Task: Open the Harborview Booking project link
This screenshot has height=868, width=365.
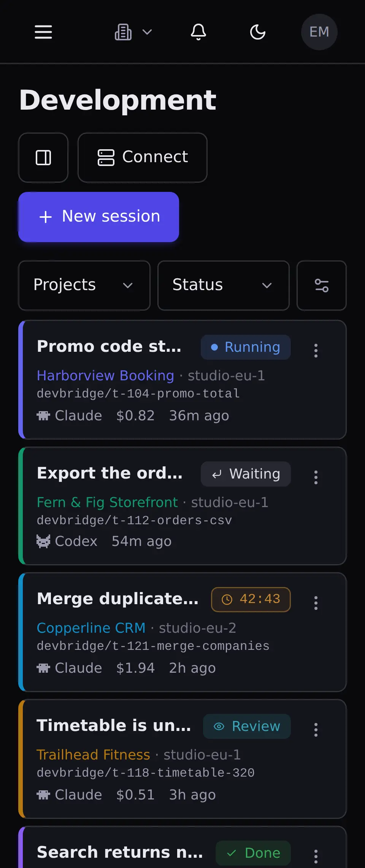Action: click(105, 376)
